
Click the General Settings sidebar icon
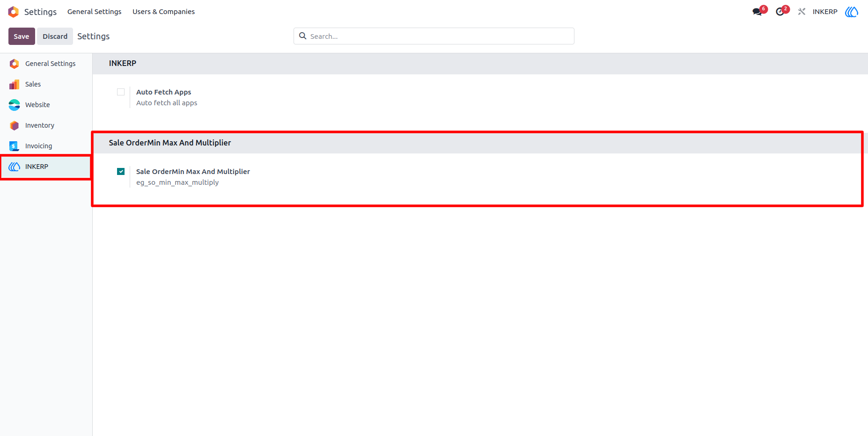tap(14, 64)
